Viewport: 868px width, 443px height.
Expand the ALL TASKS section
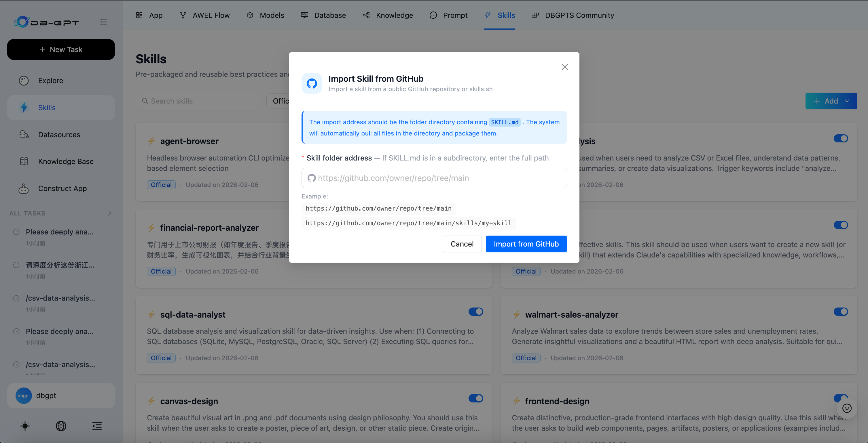pyautogui.click(x=109, y=213)
